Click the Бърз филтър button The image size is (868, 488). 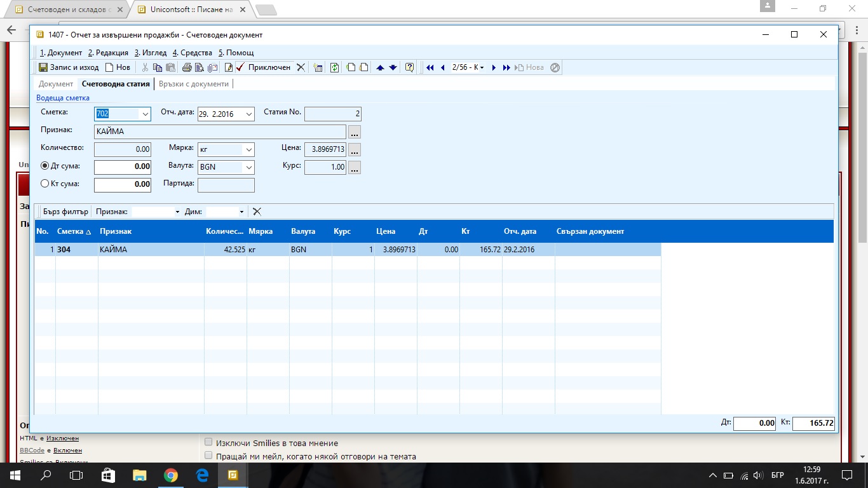tap(65, 212)
